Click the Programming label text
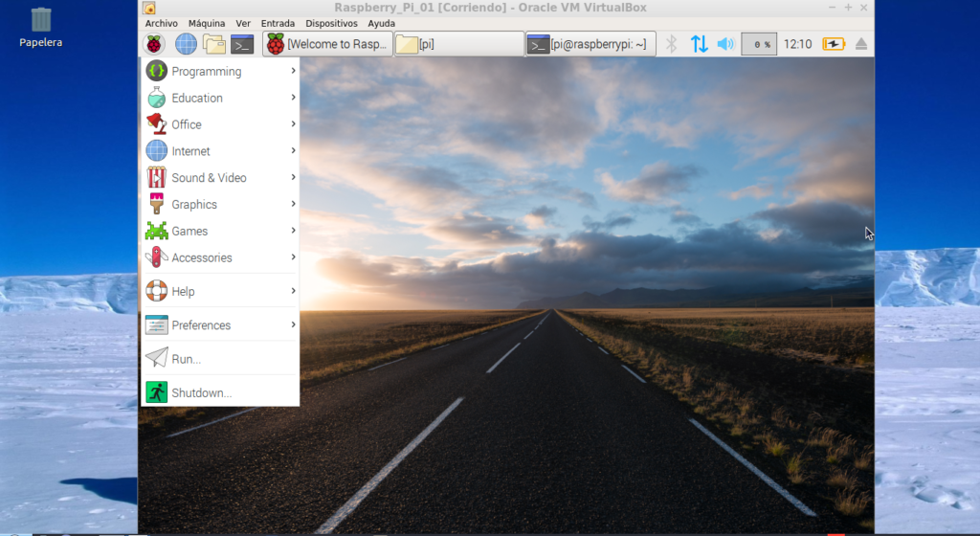This screenshot has width=980, height=536. pos(207,71)
